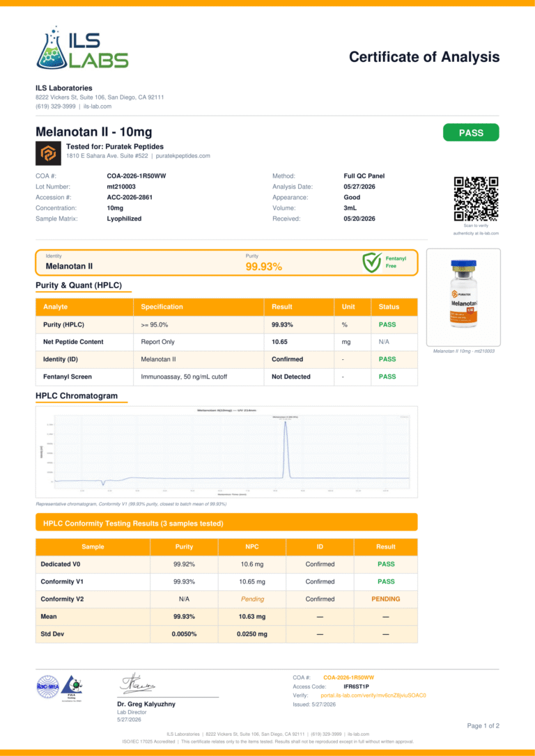Click the COA number value COA-2026-1R50WW in details
Screen dimensions: 535x756
(x=137, y=176)
